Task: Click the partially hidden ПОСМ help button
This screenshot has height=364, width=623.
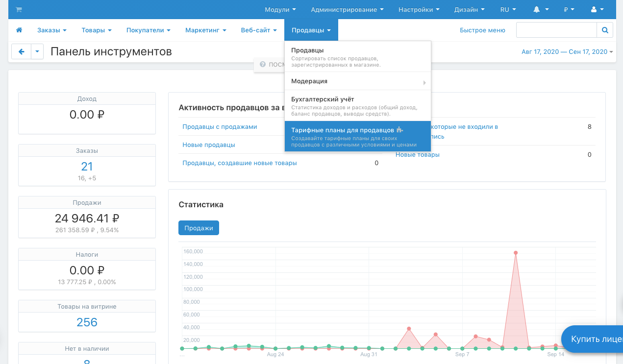Action: click(x=269, y=65)
